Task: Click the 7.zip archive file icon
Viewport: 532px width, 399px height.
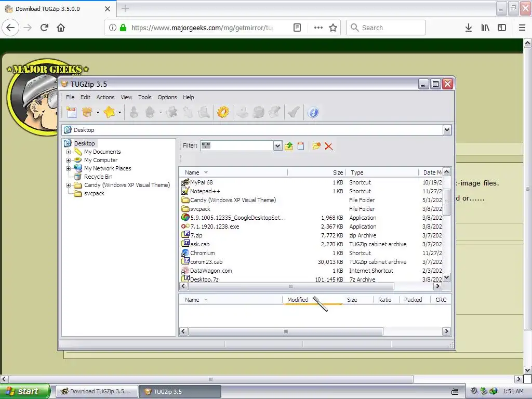Action: 185,235
